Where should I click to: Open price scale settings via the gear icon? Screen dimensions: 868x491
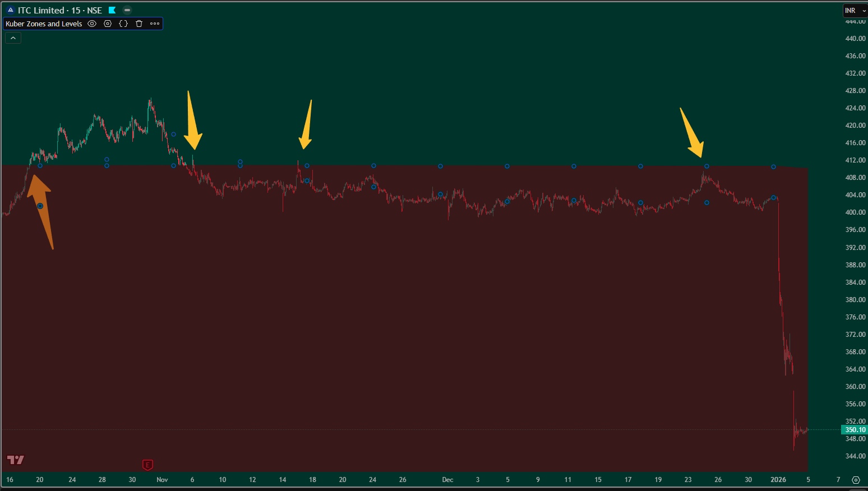click(x=855, y=480)
